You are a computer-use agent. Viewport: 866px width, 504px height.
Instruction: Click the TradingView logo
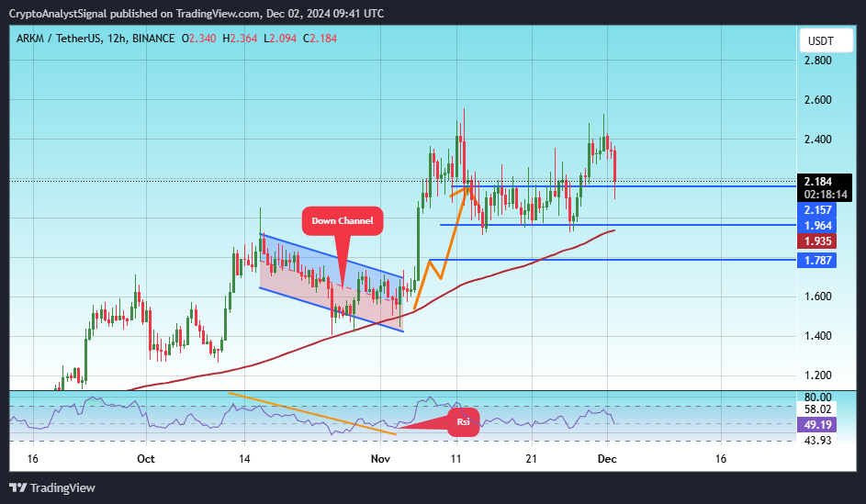point(52,488)
